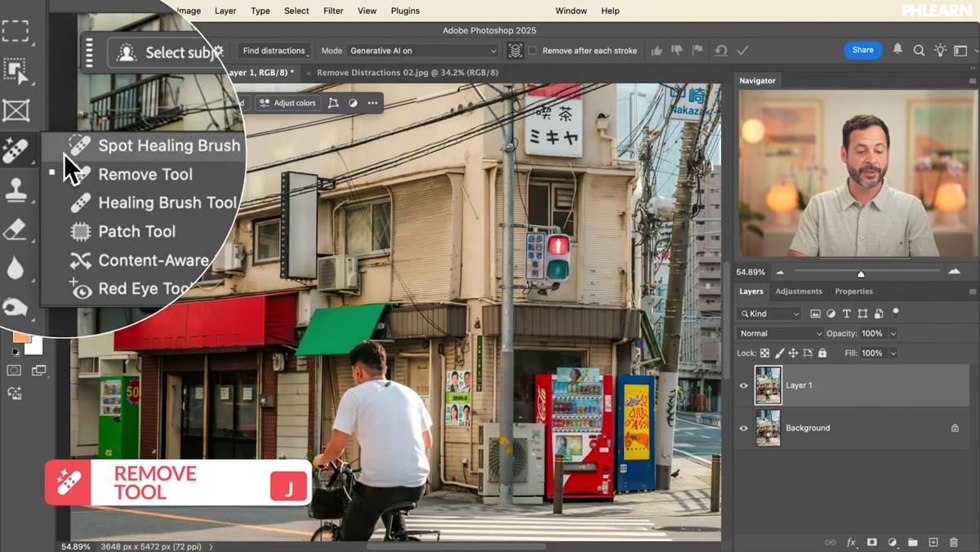Click the thumbs down feedback icon
980x552 pixels.
(677, 51)
